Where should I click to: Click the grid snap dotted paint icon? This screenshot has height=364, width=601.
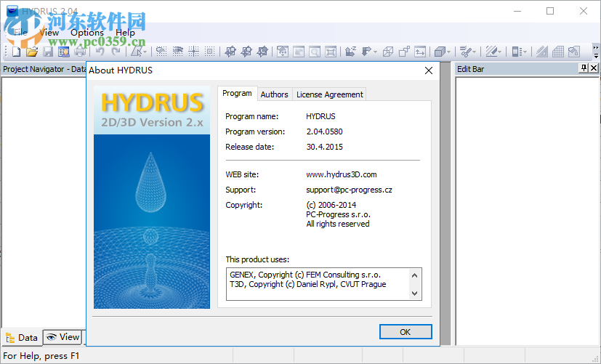pyautogui.click(x=161, y=52)
